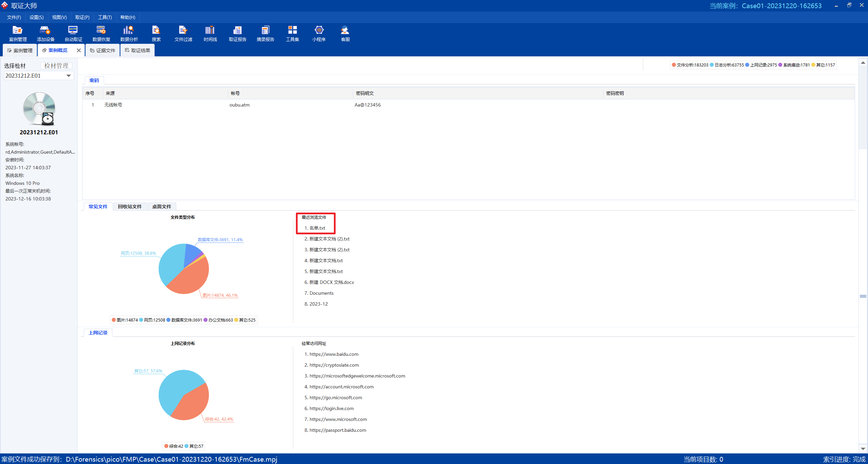Open the 摘录报告 tool
Screen dimensions: 868x464
(265, 34)
